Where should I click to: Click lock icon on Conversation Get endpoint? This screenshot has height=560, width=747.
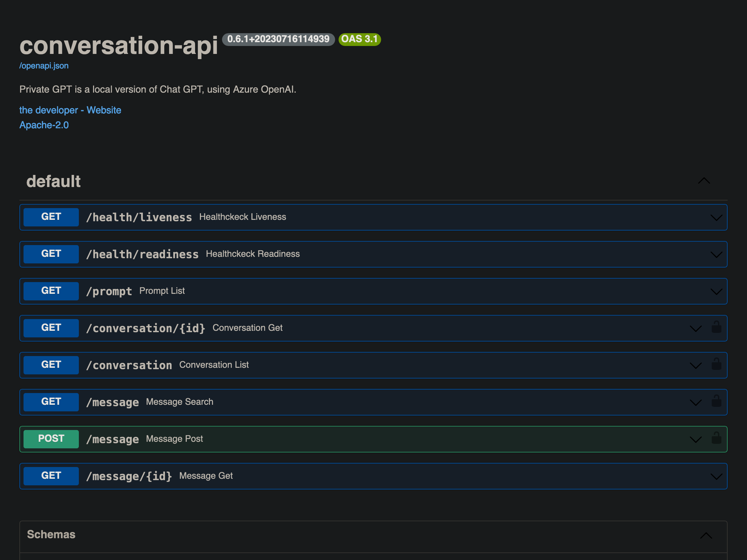coord(716,327)
